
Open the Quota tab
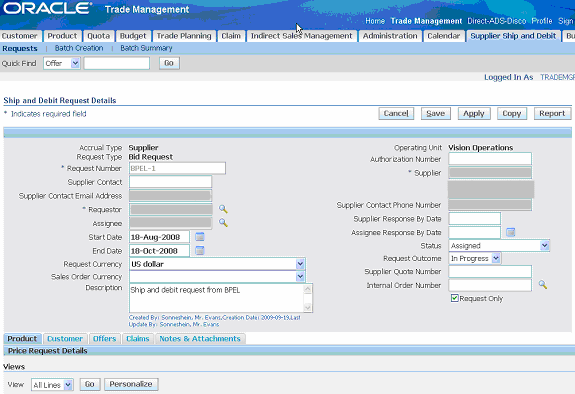[98, 36]
